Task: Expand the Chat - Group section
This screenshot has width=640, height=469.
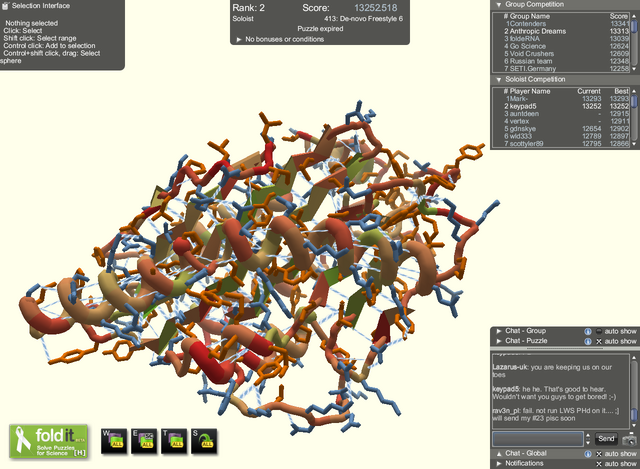Action: pyautogui.click(x=499, y=331)
